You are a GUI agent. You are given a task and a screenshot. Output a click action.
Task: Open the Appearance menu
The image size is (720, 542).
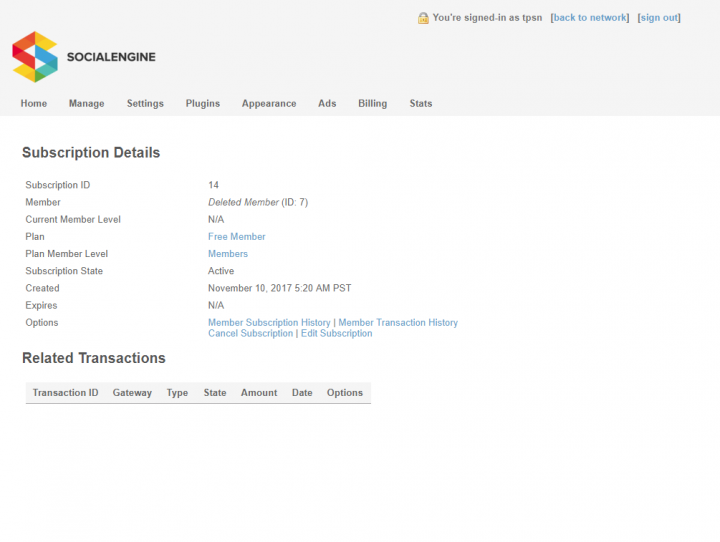(x=269, y=103)
